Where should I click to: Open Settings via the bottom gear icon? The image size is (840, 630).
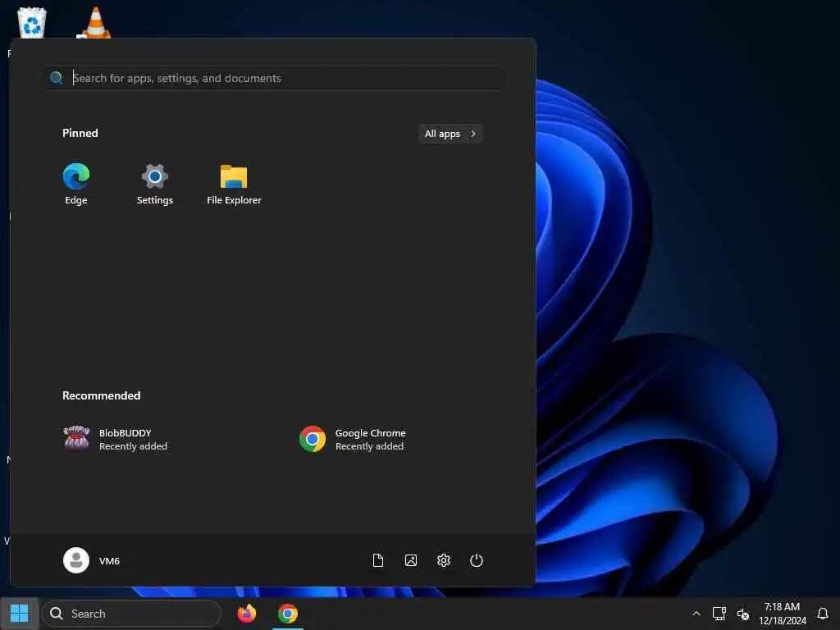(x=444, y=560)
